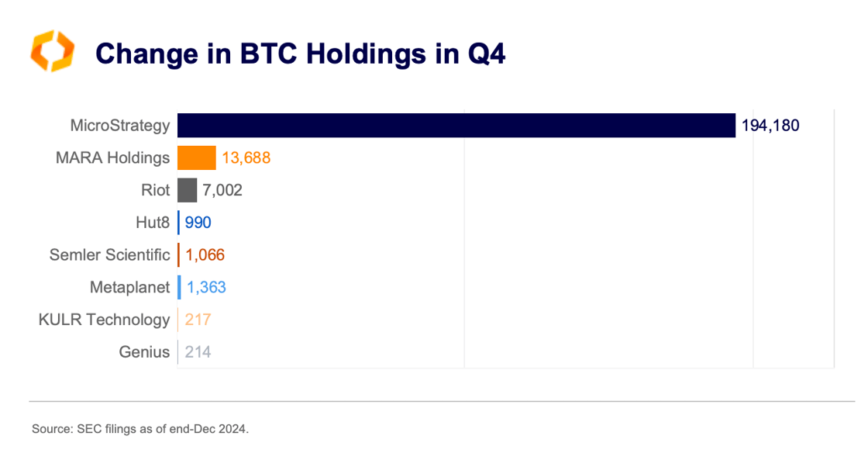This screenshot has width=868, height=460.
Task: Click the 990 data value for Hut8
Action: pos(198,223)
